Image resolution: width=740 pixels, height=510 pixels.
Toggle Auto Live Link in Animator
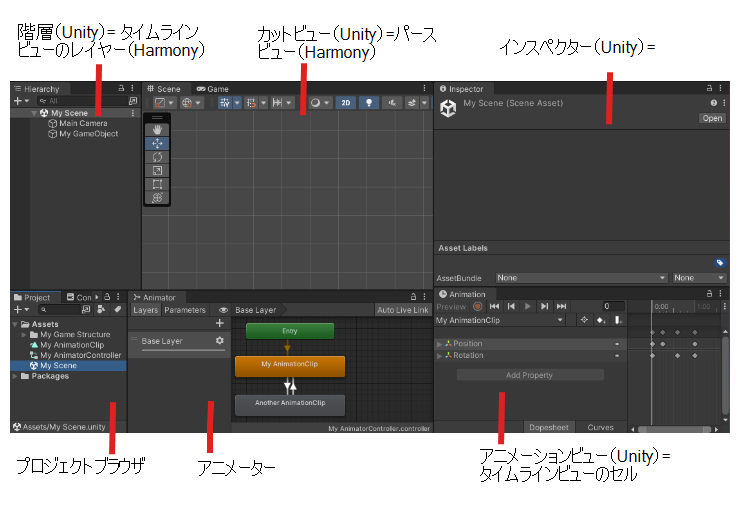click(x=403, y=310)
